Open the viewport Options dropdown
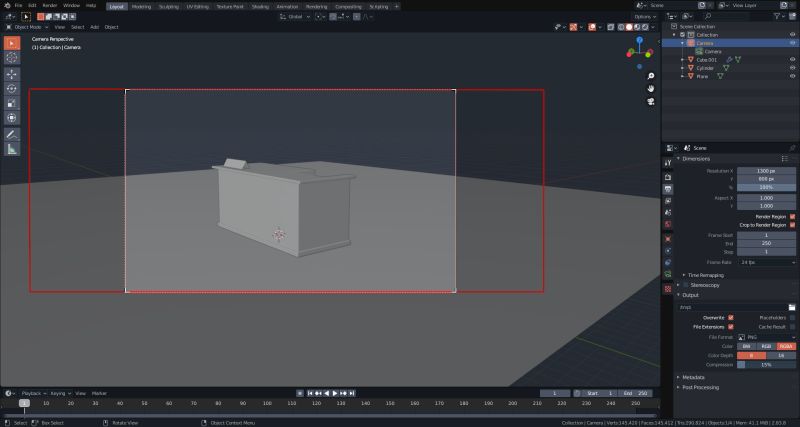 [645, 17]
